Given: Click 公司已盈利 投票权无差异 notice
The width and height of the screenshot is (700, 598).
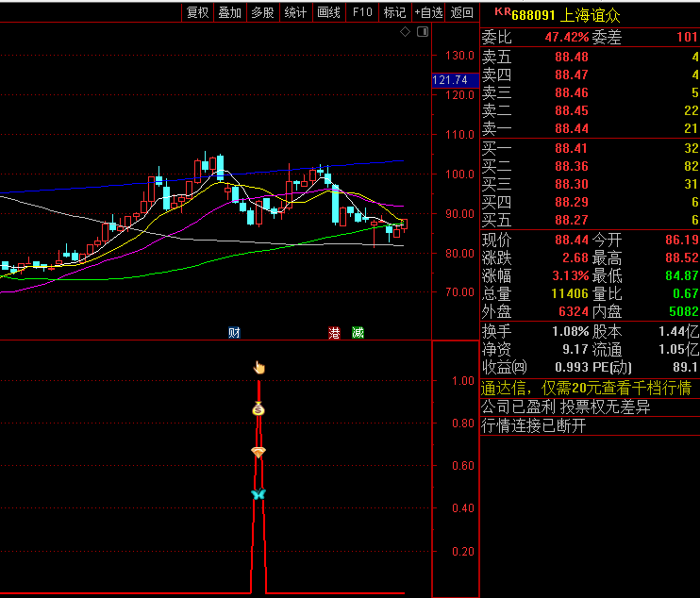Looking at the screenshot, I should point(565,407).
